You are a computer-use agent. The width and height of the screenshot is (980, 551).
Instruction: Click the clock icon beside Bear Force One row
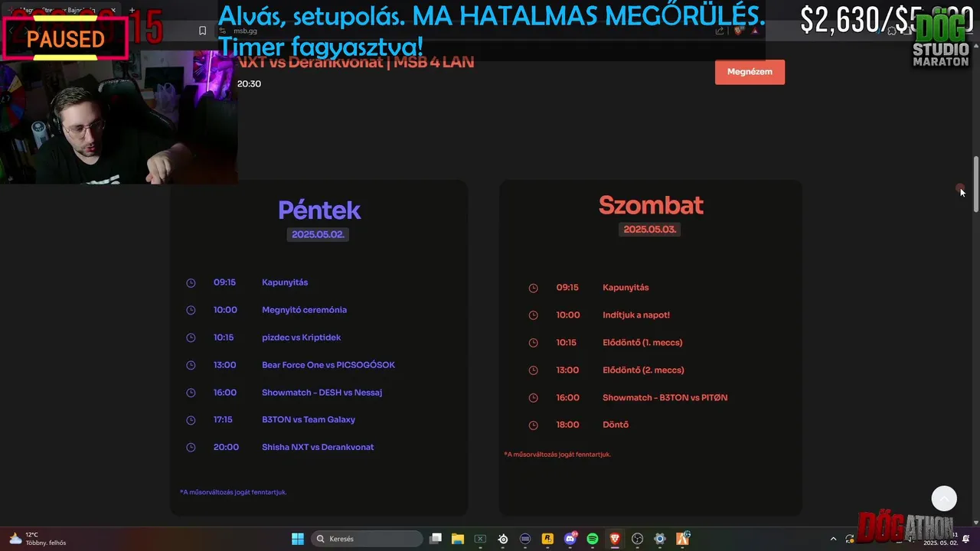(191, 366)
